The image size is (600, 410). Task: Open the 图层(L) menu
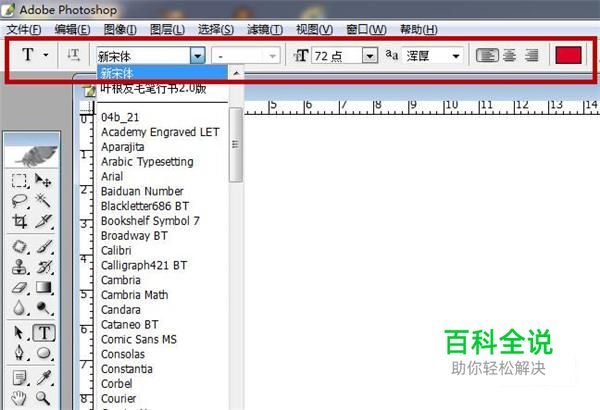click(x=167, y=29)
